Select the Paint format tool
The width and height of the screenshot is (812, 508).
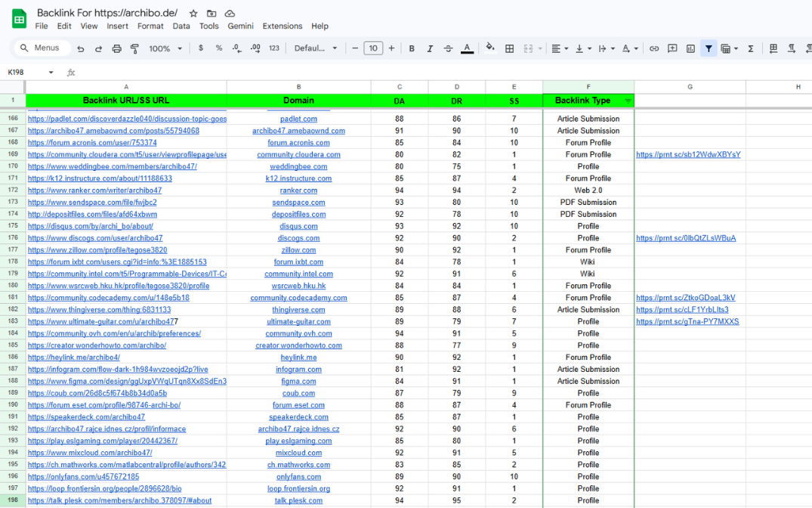coord(134,48)
